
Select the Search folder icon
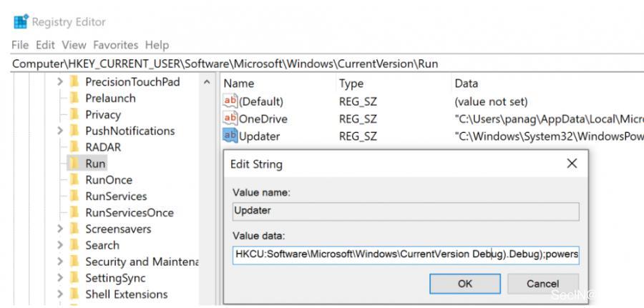(74, 245)
